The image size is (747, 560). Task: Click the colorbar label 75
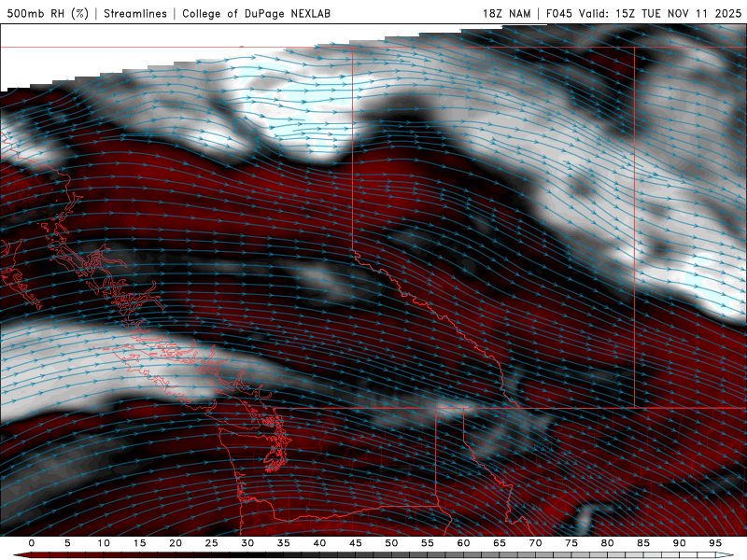(x=571, y=543)
